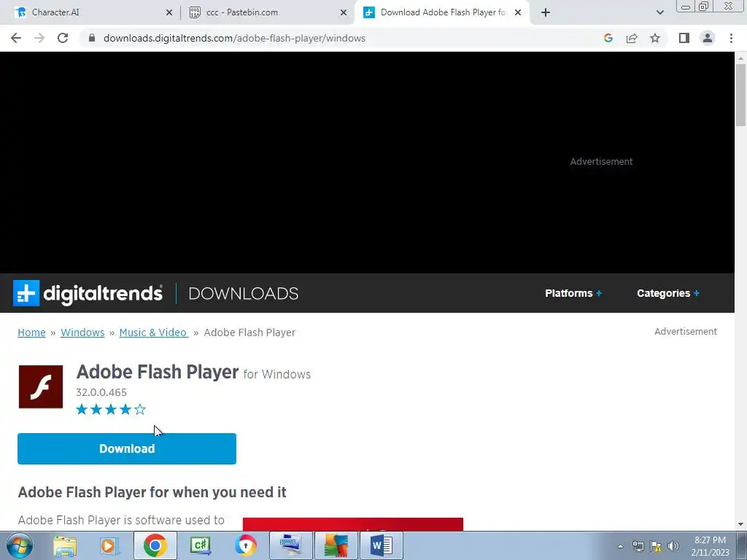
Task: Open the C# application in taskbar
Action: pos(201,545)
